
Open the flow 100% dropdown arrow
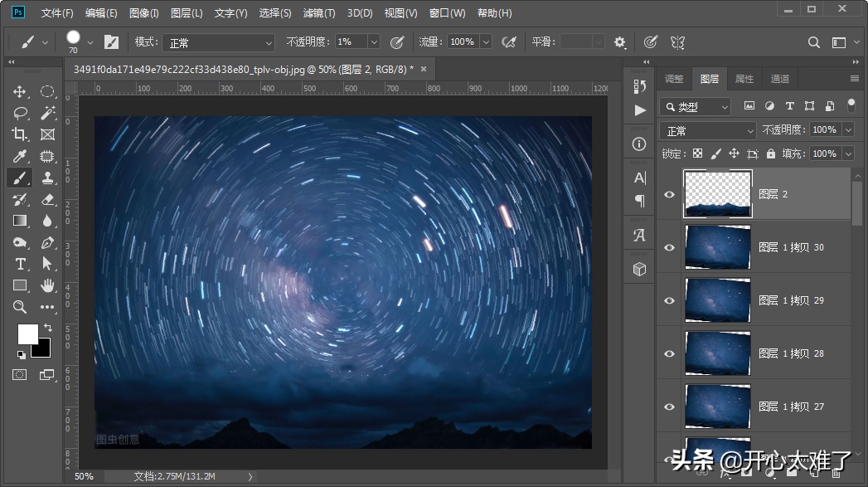coord(486,41)
